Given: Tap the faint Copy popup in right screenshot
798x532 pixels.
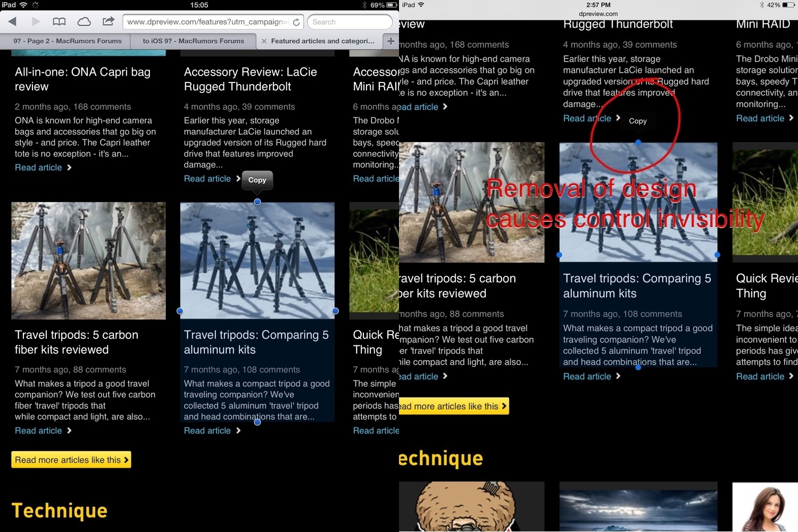Looking at the screenshot, I should 638,121.
